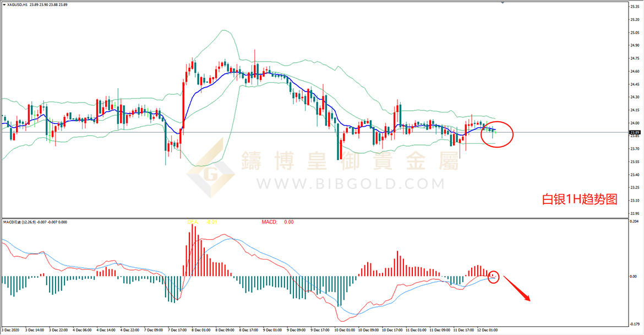Click the red 白银1H趋势图 caption
The width and height of the screenshot is (644, 335).
580,199
